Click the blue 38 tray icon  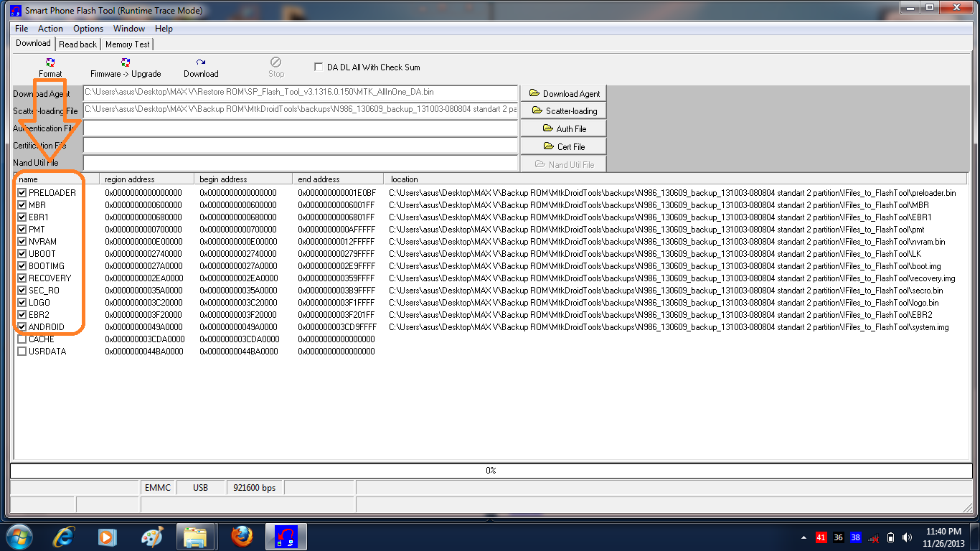pos(856,537)
